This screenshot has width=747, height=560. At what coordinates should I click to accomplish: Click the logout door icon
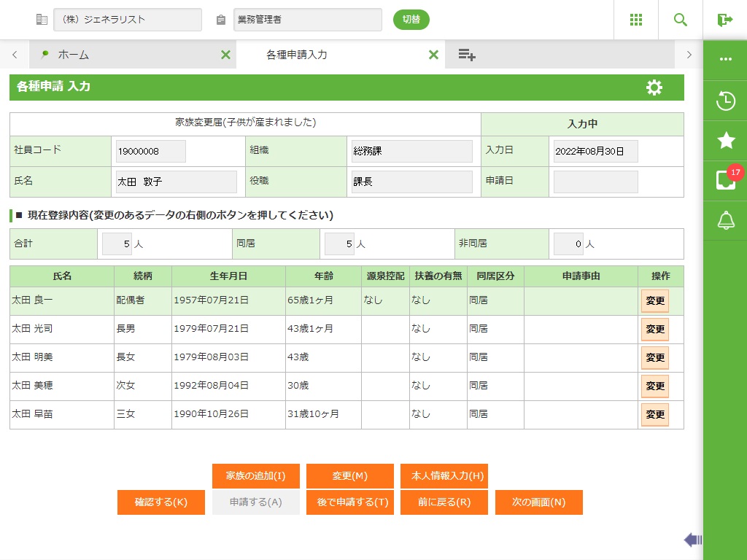[724, 20]
